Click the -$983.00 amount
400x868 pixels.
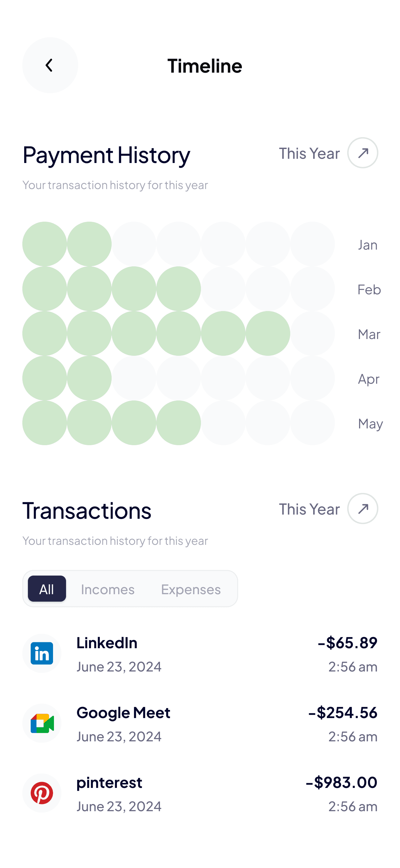tap(341, 782)
